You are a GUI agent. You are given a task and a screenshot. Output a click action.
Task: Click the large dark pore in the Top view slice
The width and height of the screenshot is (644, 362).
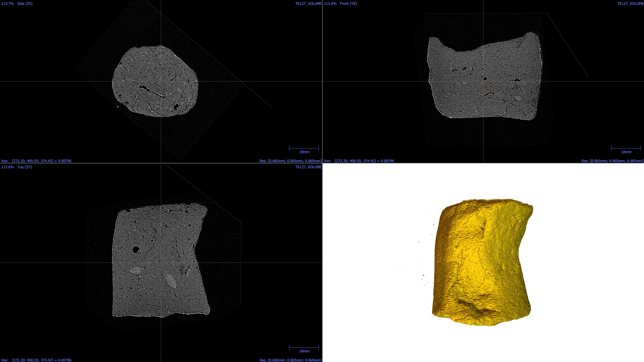136,249
